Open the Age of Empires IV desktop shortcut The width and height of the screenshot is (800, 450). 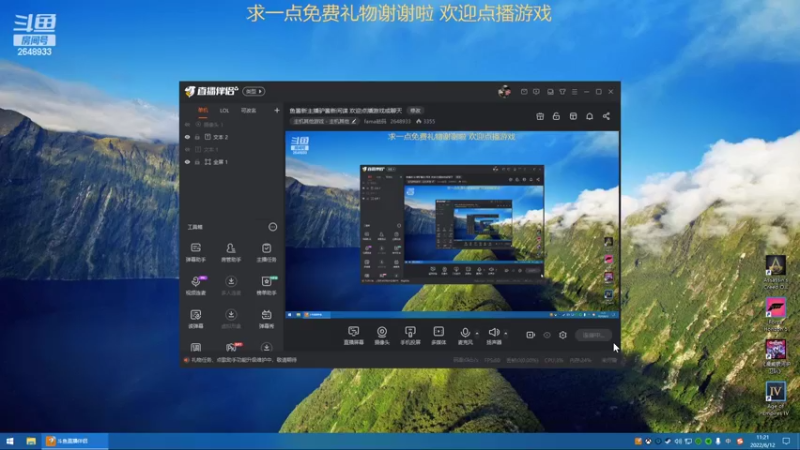click(x=776, y=399)
